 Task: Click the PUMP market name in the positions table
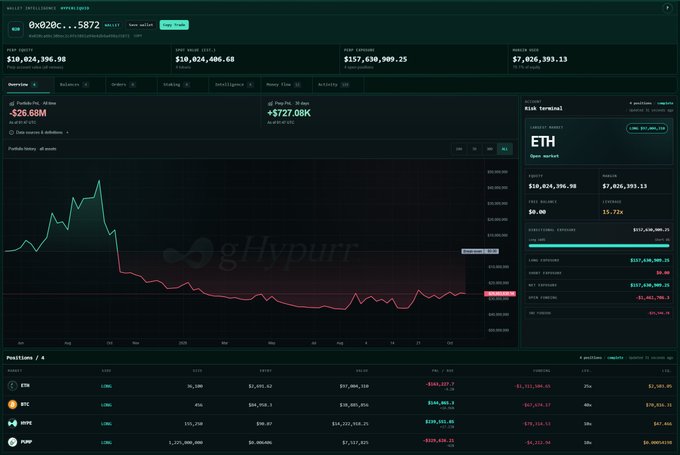click(26, 442)
